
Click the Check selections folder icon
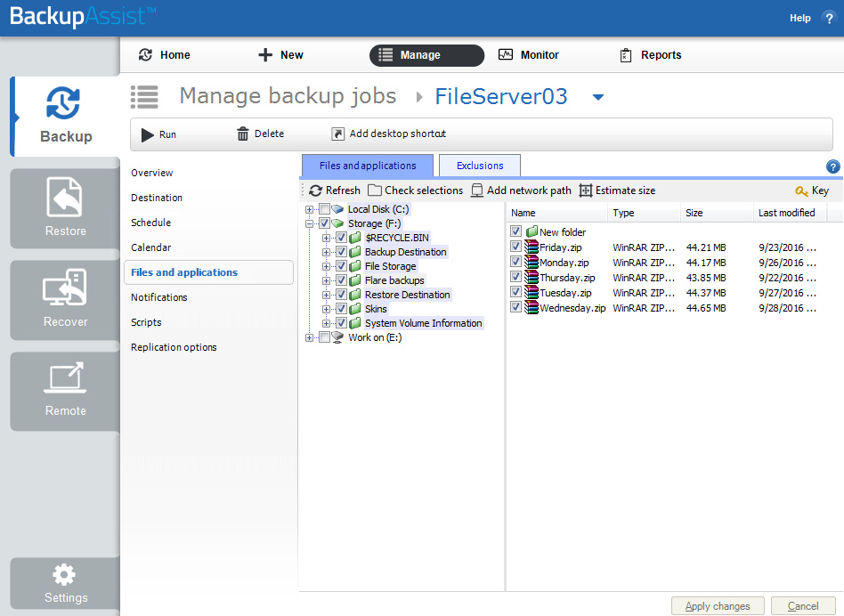375,190
